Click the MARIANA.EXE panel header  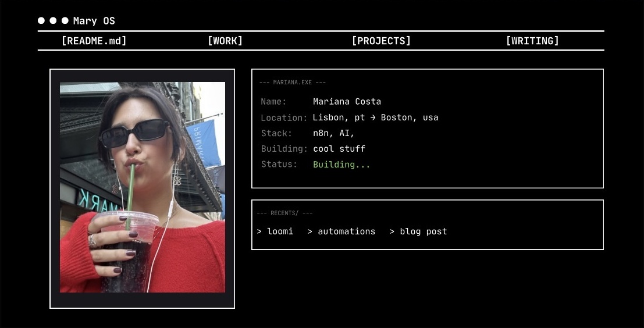click(x=293, y=82)
